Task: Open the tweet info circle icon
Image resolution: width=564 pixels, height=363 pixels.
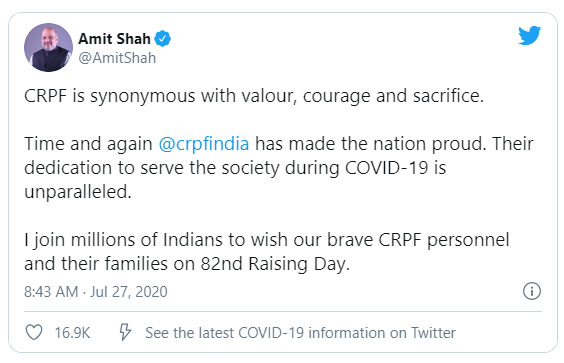Action: [x=532, y=291]
